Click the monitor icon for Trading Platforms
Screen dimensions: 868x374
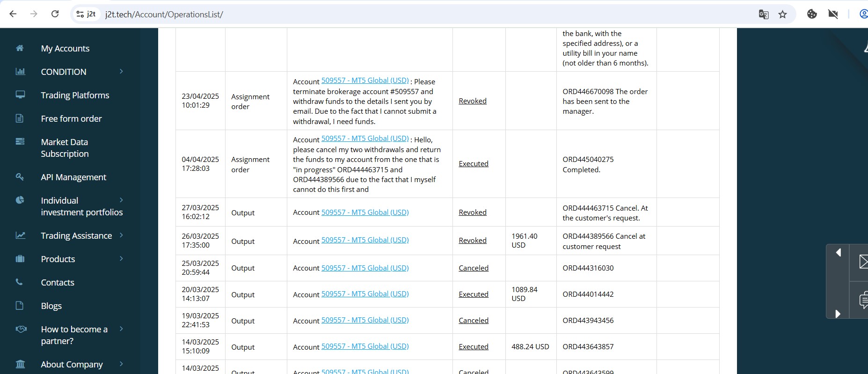click(x=20, y=95)
